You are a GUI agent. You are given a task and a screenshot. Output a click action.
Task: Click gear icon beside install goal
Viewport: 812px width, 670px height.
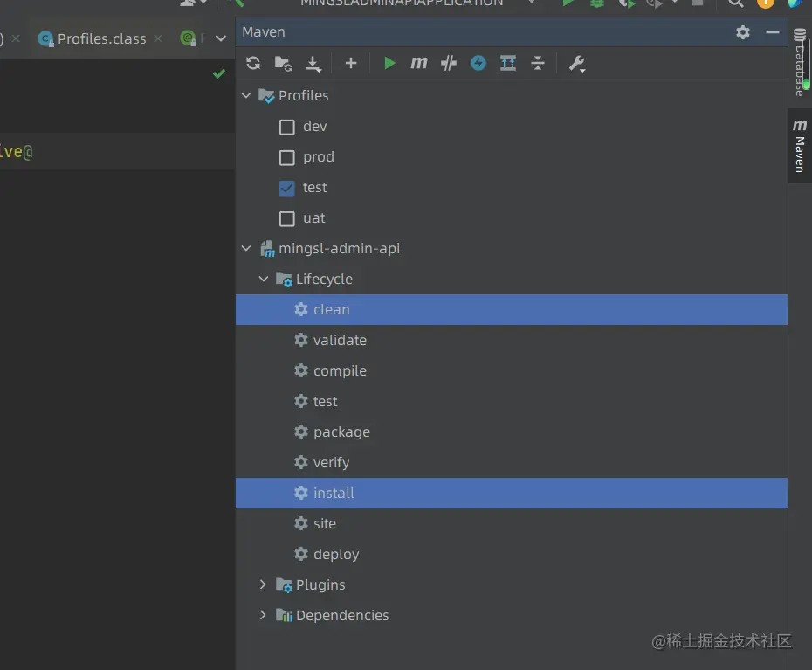301,493
